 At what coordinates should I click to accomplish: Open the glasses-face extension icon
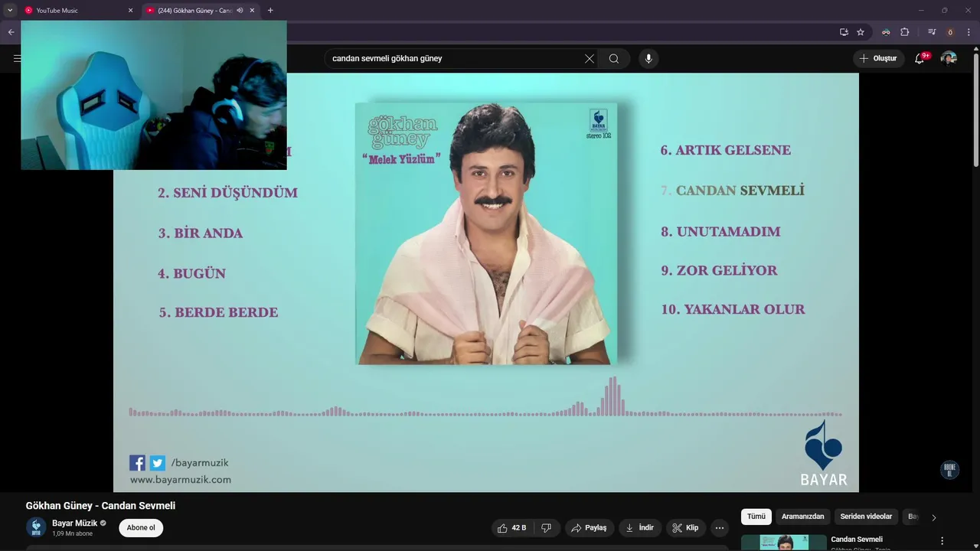(x=886, y=32)
